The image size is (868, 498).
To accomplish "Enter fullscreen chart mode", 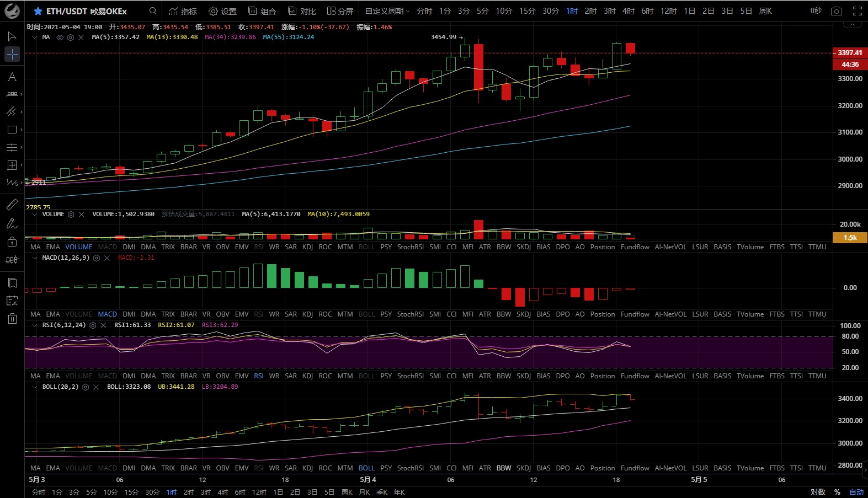I will [x=857, y=11].
